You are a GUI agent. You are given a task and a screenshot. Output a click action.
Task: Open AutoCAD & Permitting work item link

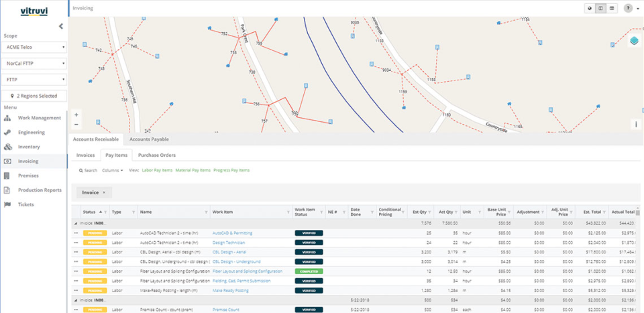pyautogui.click(x=233, y=233)
